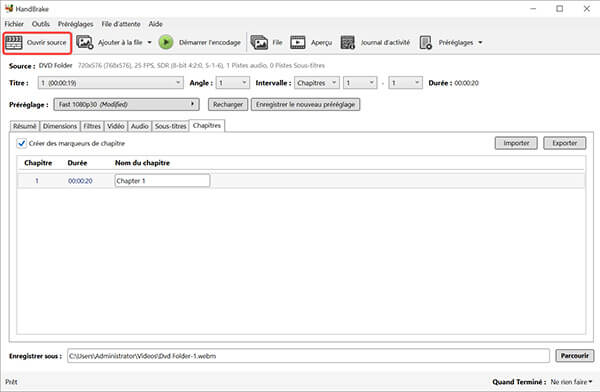Open the Outils menu
Viewport: 600px width, 392px height.
point(41,24)
